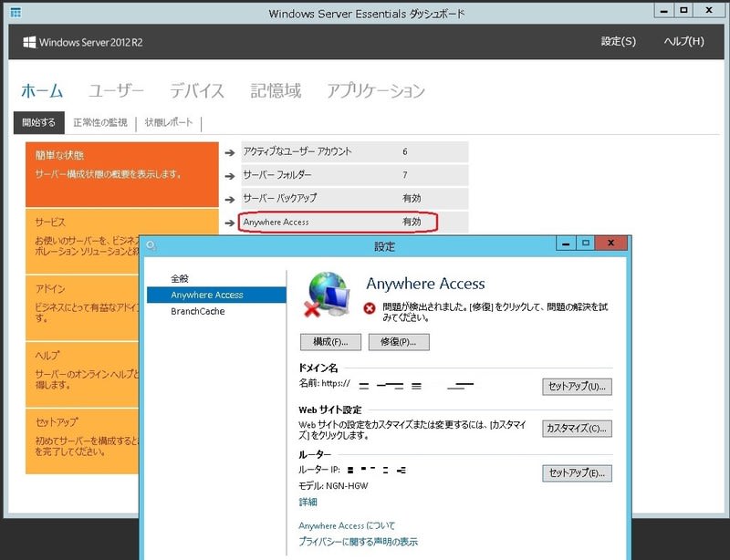Select the アドイン tile
Image resolution: width=730 pixels, height=560 pixels.
pyautogui.click(x=83, y=307)
